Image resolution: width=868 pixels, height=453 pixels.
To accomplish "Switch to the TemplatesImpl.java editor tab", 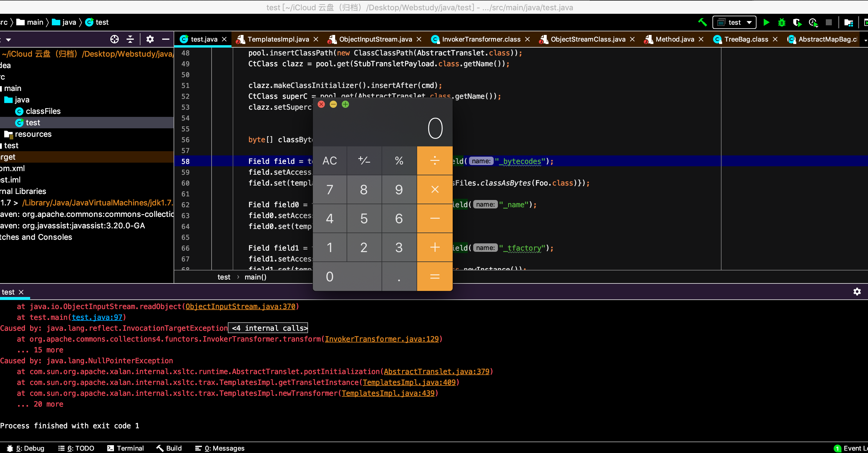I will (278, 39).
